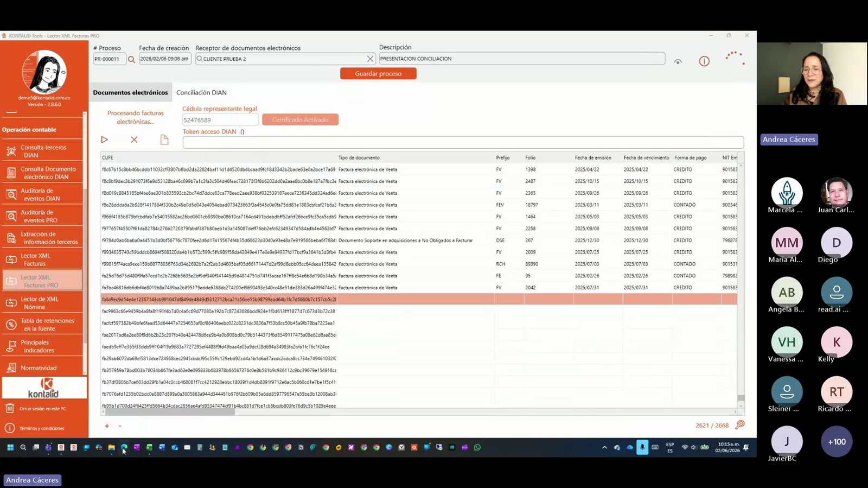The image size is (868, 488).
Task: Click the Forma de pago column header
Action: click(x=691, y=158)
